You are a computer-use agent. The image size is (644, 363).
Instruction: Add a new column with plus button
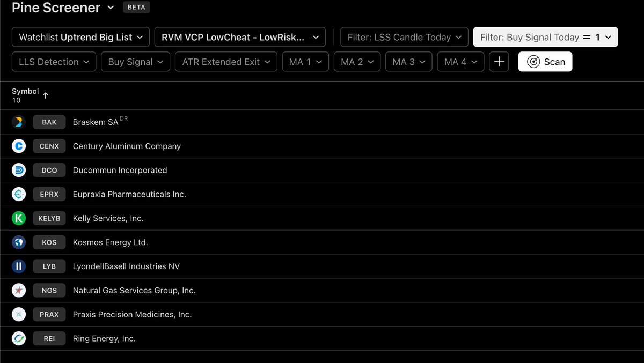coord(499,62)
